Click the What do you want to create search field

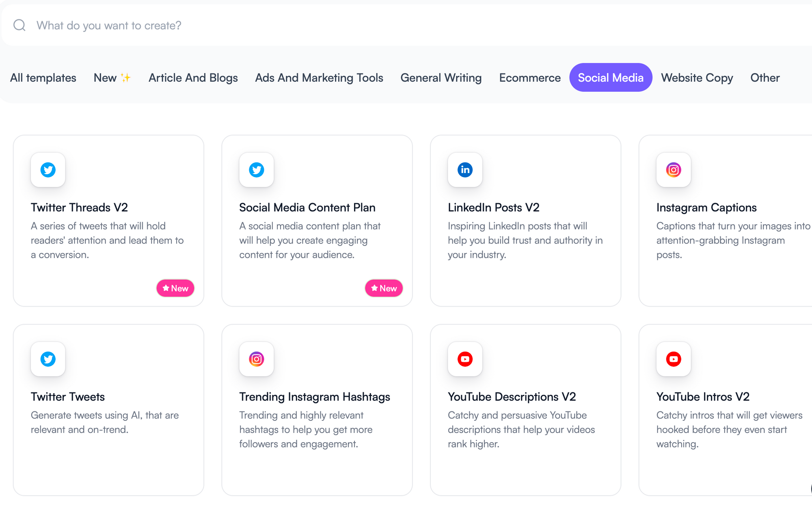click(x=162, y=25)
